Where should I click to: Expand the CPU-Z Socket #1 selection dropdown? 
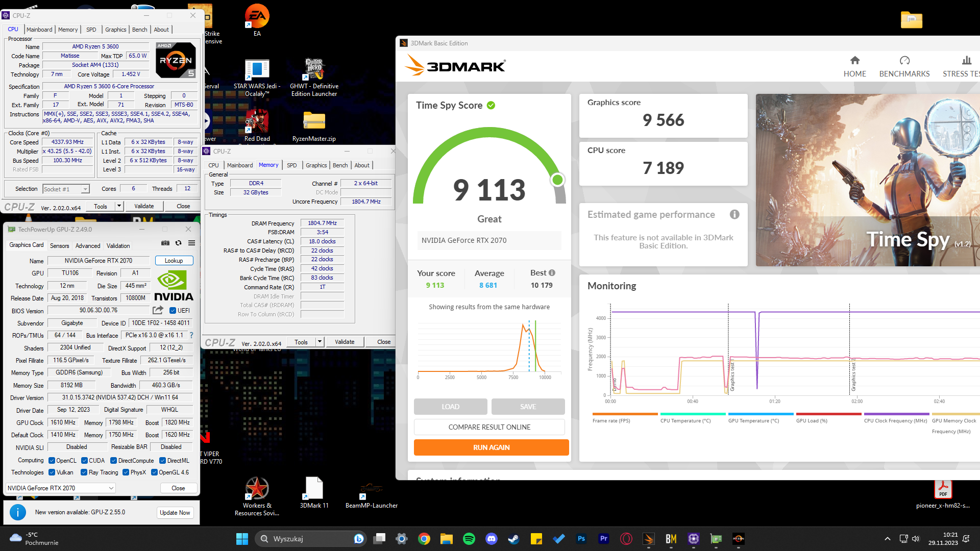85,189
